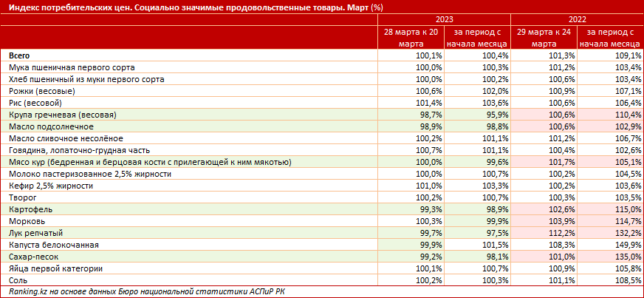The width and height of the screenshot is (644, 298).
Task: Click the 149,9% value for cabbage
Action: click(x=625, y=245)
